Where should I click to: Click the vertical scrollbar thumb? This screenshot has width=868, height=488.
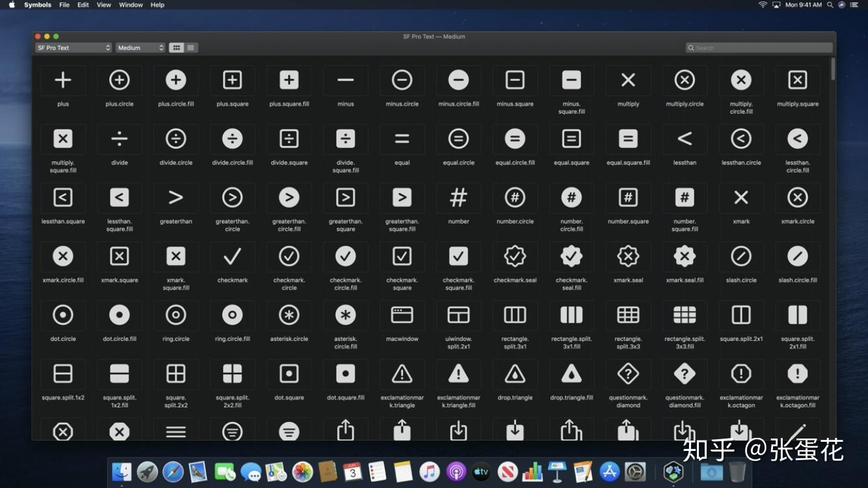point(833,69)
